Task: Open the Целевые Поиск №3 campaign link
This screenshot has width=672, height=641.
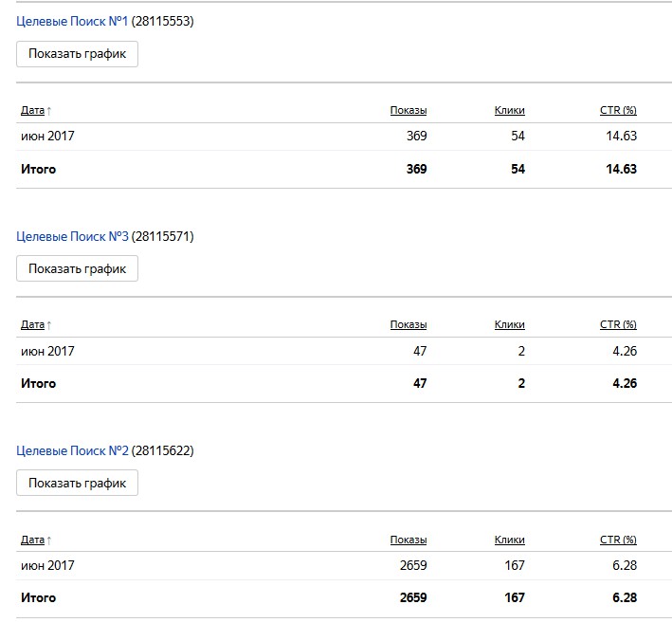Action: click(x=72, y=236)
